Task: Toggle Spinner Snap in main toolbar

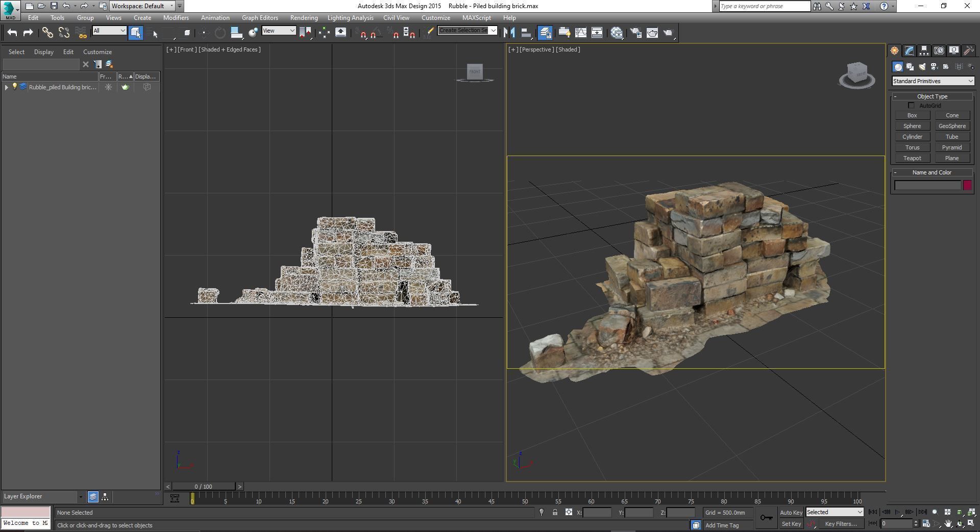Action: coord(409,33)
